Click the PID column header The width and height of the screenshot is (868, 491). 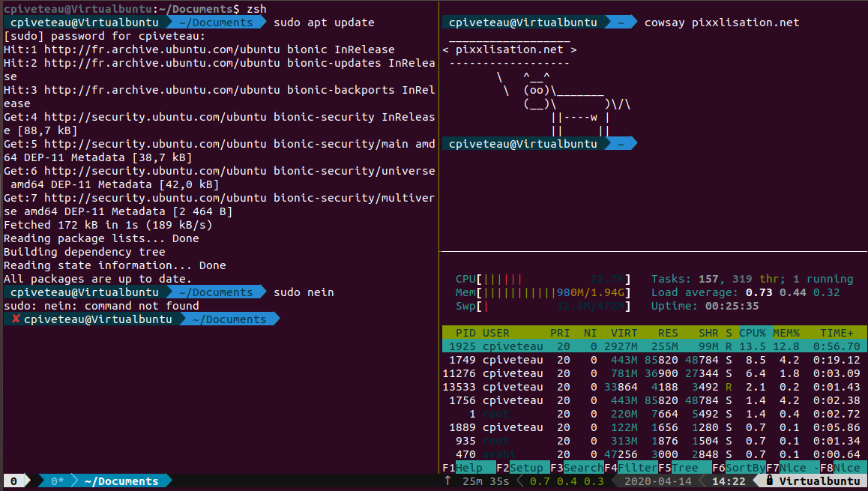point(465,333)
